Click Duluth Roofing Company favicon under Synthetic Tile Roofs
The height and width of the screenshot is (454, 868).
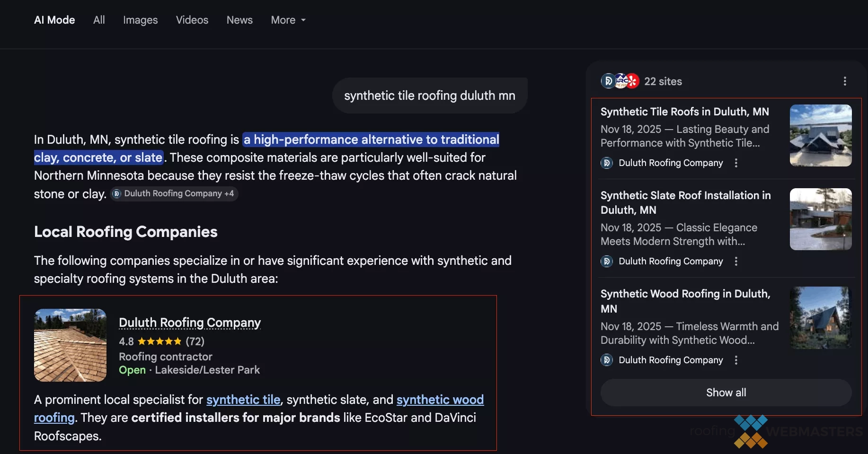coord(607,163)
